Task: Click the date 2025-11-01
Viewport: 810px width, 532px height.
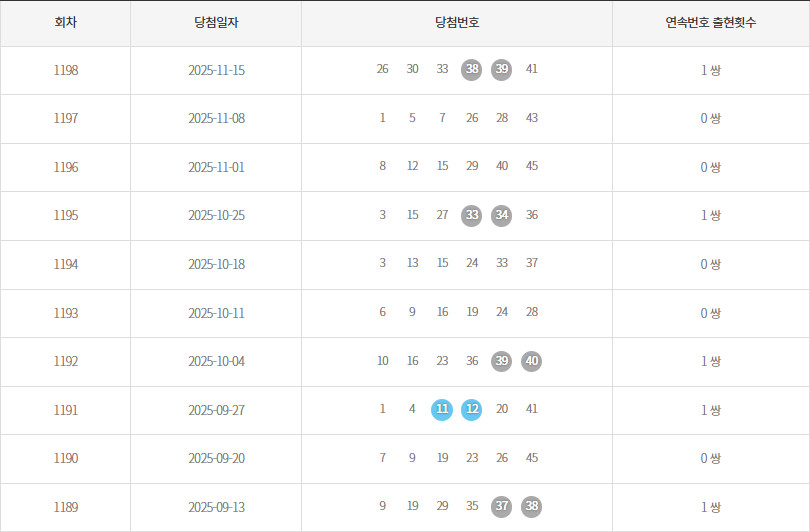Action: [x=216, y=167]
